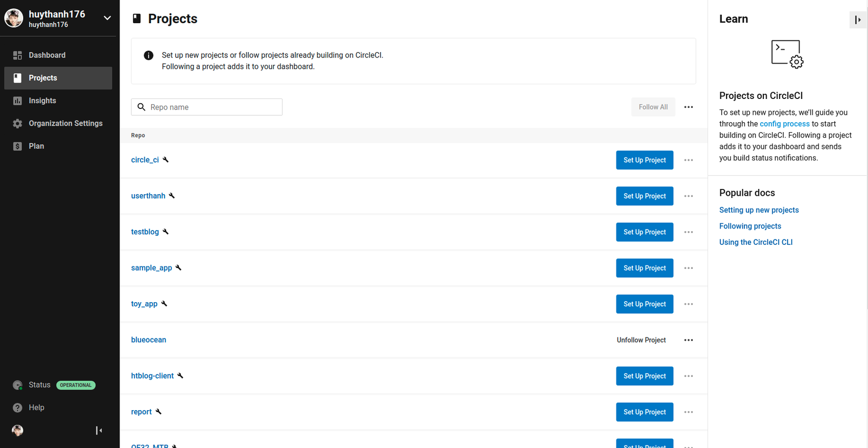Click the Help question mark icon
Screen dimensions: 868x448
(17, 407)
